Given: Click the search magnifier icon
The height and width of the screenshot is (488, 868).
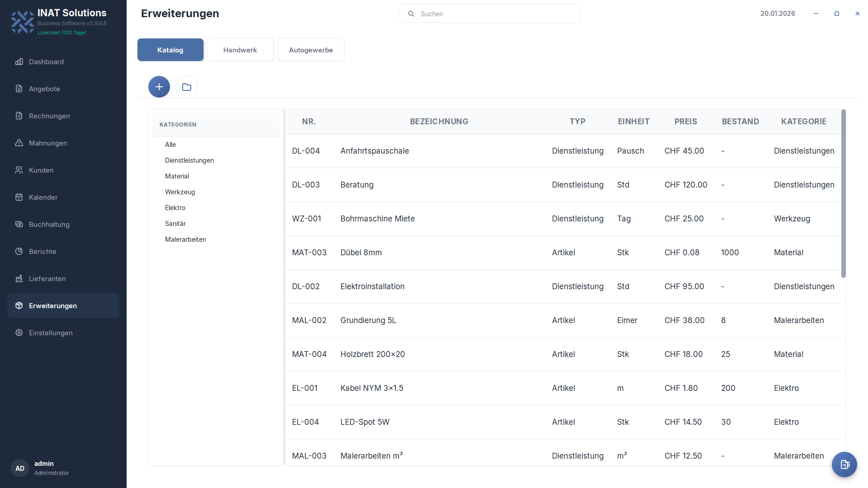Looking at the screenshot, I should [x=411, y=14].
